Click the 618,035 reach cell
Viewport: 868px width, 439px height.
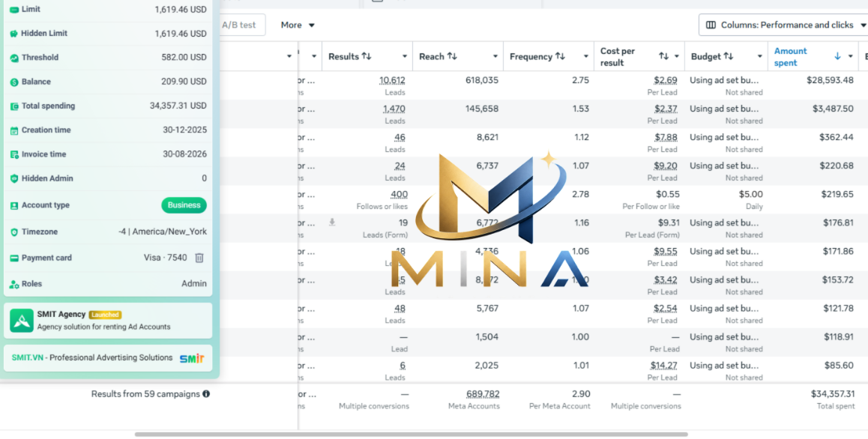coord(482,80)
